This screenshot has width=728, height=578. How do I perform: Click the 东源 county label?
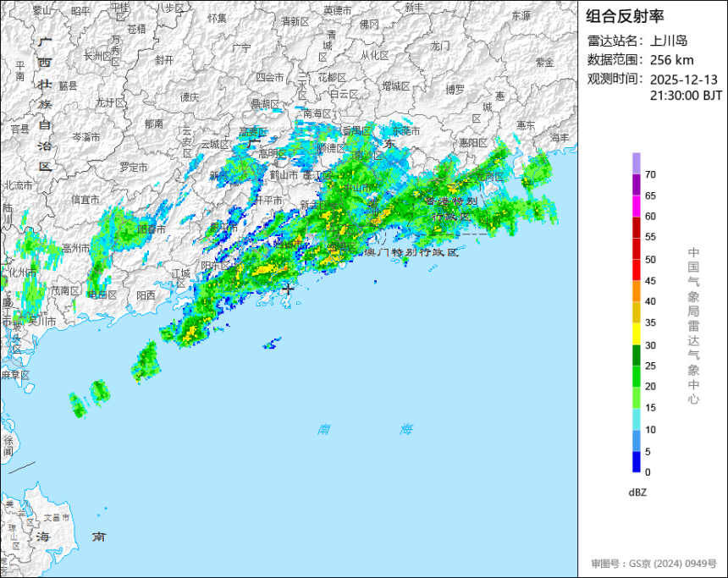[521, 16]
